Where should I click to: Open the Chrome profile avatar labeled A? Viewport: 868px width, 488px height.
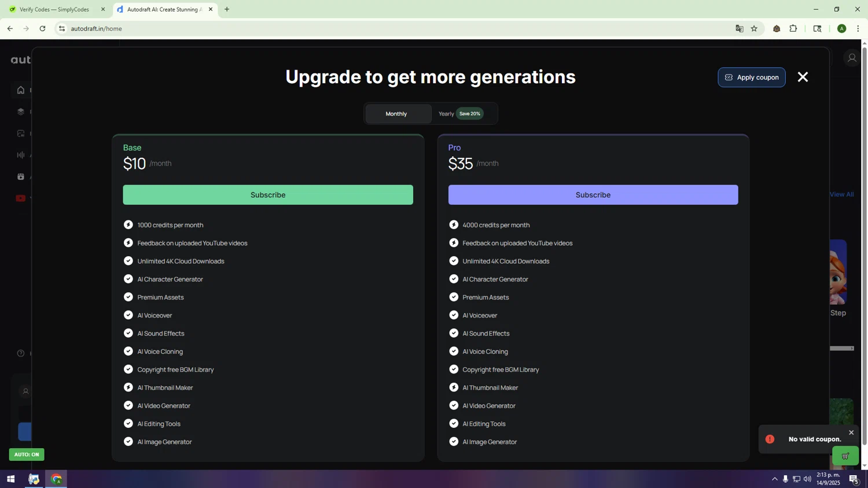click(842, 28)
